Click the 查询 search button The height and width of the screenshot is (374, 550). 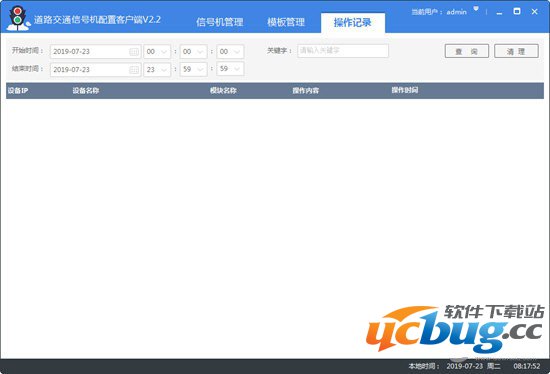467,51
